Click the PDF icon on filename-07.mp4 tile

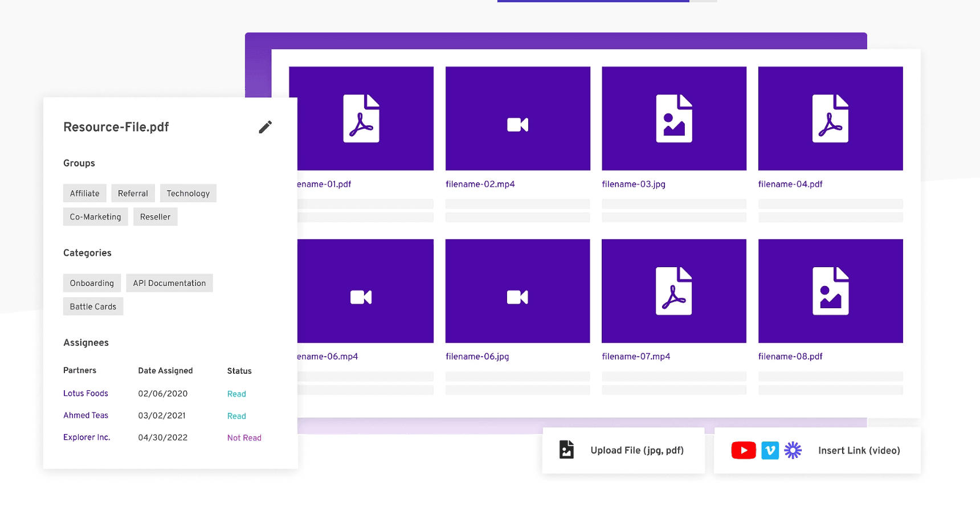click(x=674, y=291)
